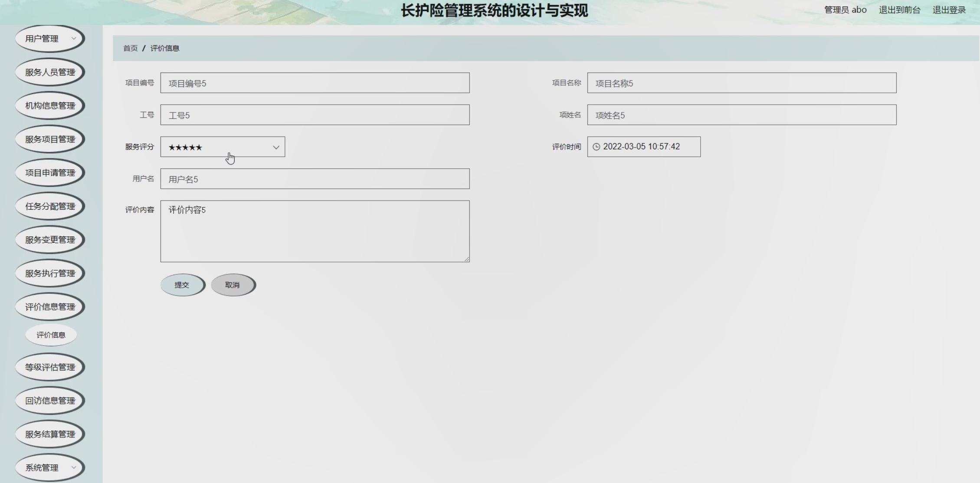Open the 回访信息管理 menu

pyautogui.click(x=50, y=401)
